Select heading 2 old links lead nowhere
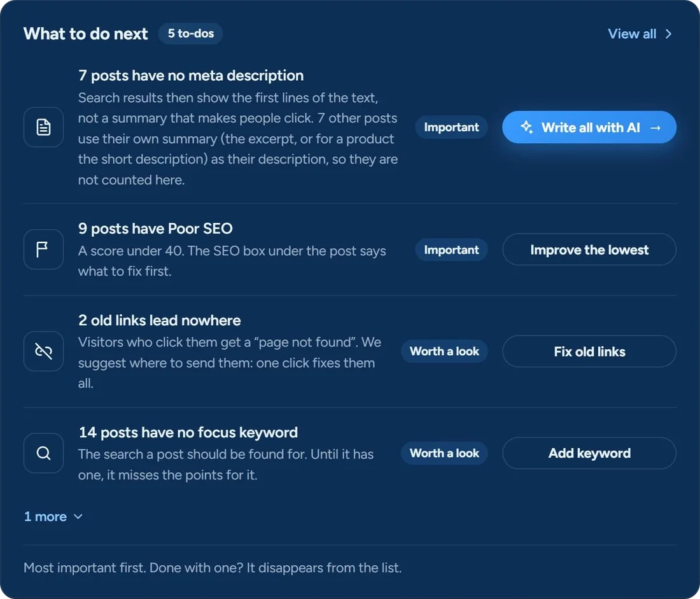 [x=159, y=320]
